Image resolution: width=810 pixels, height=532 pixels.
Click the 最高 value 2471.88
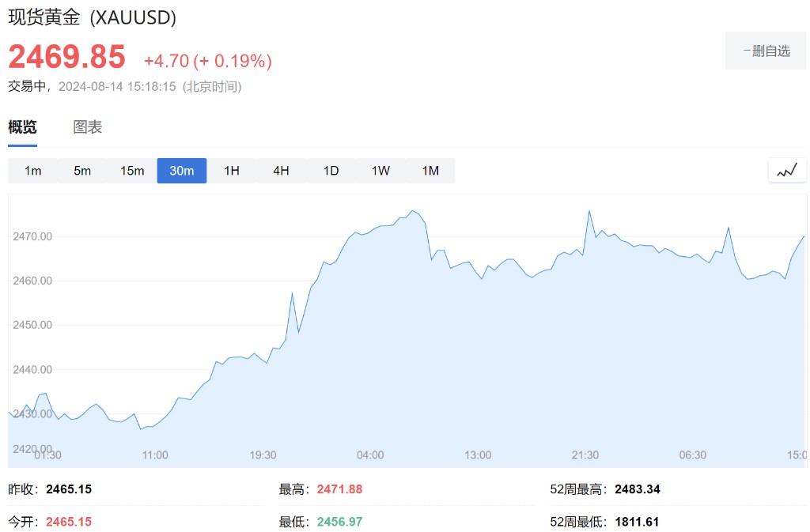click(339, 489)
